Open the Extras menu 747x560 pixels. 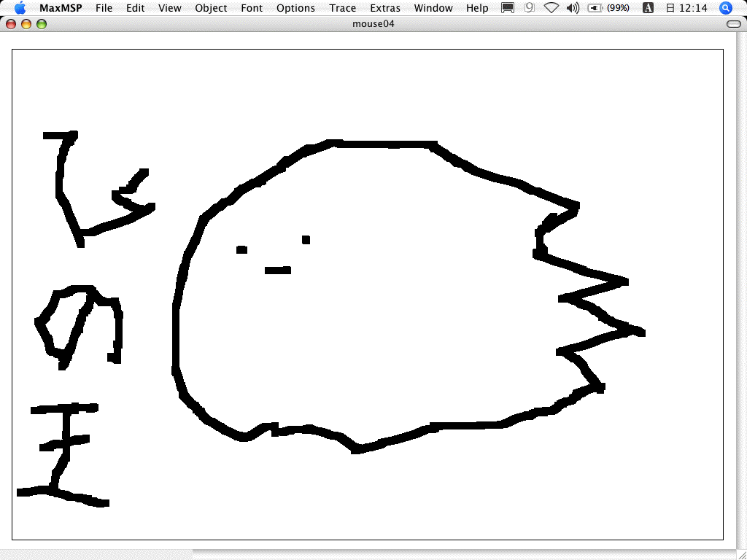[x=385, y=8]
